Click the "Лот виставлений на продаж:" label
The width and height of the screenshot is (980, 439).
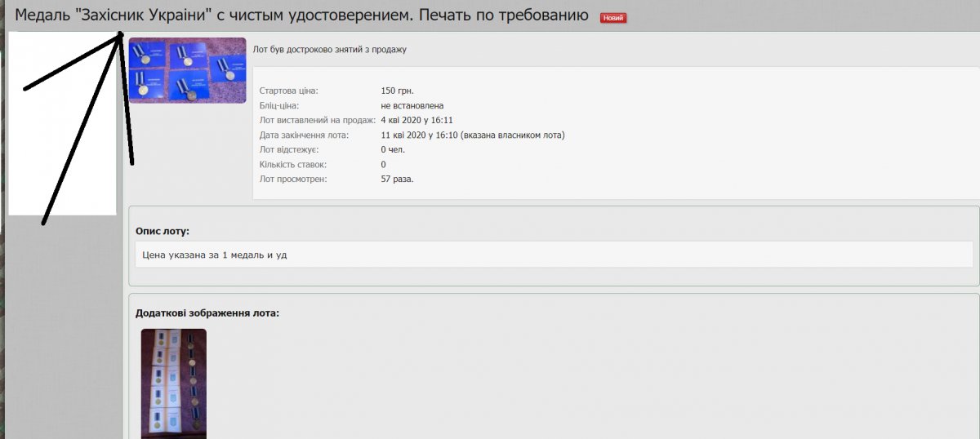(317, 120)
